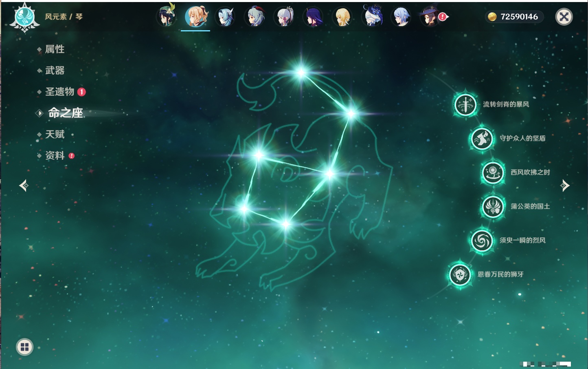Open the grid menu button bottom-left

tap(24, 347)
